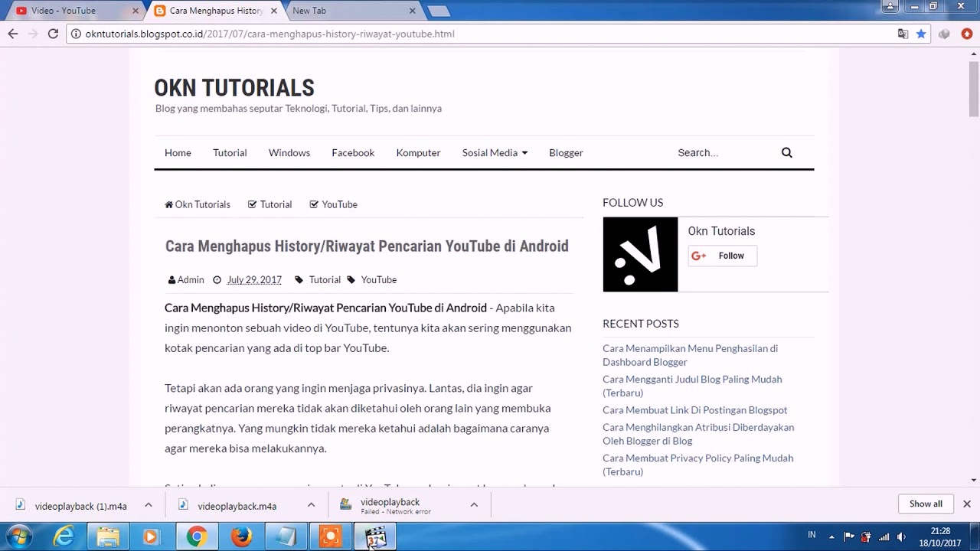Expand options for failed videoplayback download
980x551 pixels.
coord(474,505)
